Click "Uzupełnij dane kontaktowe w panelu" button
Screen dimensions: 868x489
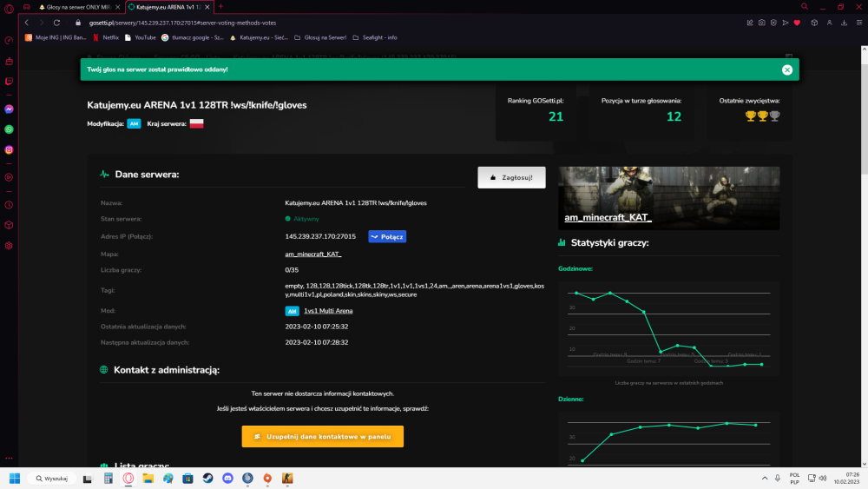pyautogui.click(x=322, y=436)
